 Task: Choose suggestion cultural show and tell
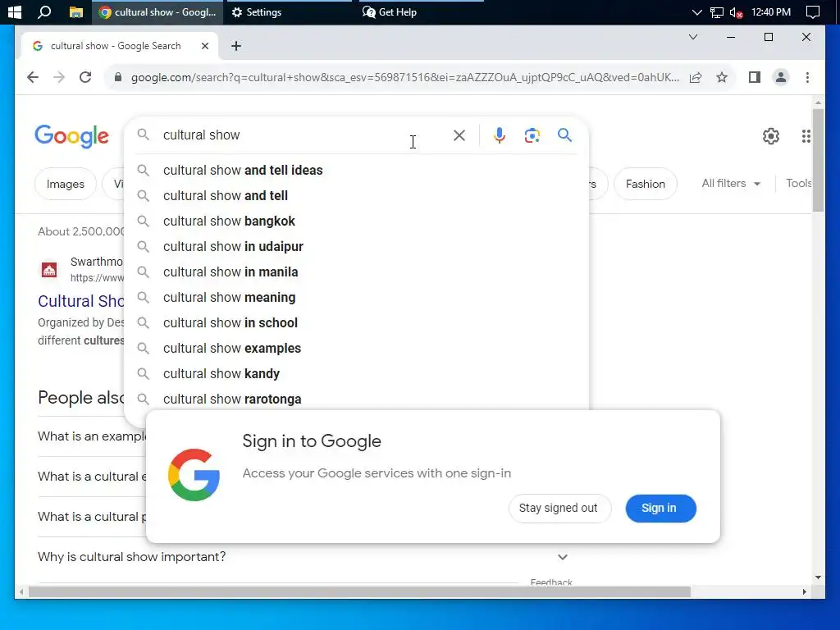tap(356, 195)
